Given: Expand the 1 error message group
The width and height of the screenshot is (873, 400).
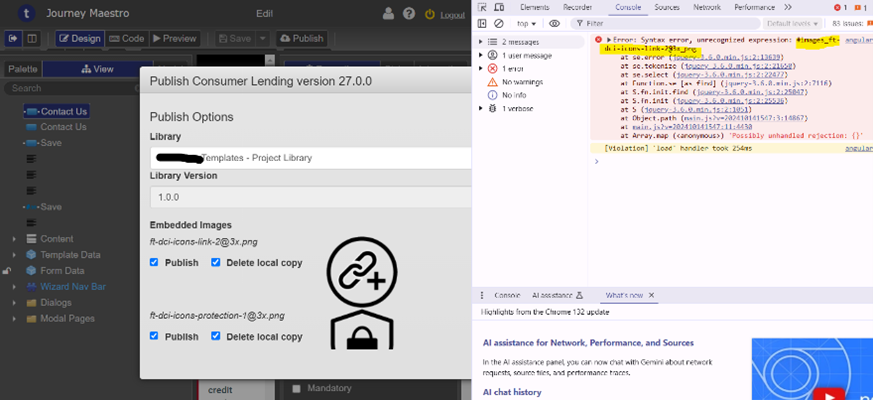Looking at the screenshot, I should pos(481,68).
